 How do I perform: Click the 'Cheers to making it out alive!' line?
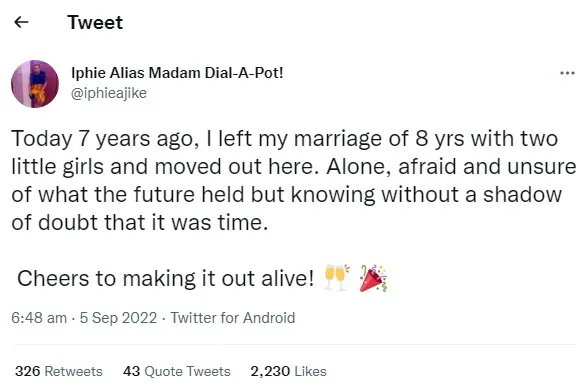point(165,279)
